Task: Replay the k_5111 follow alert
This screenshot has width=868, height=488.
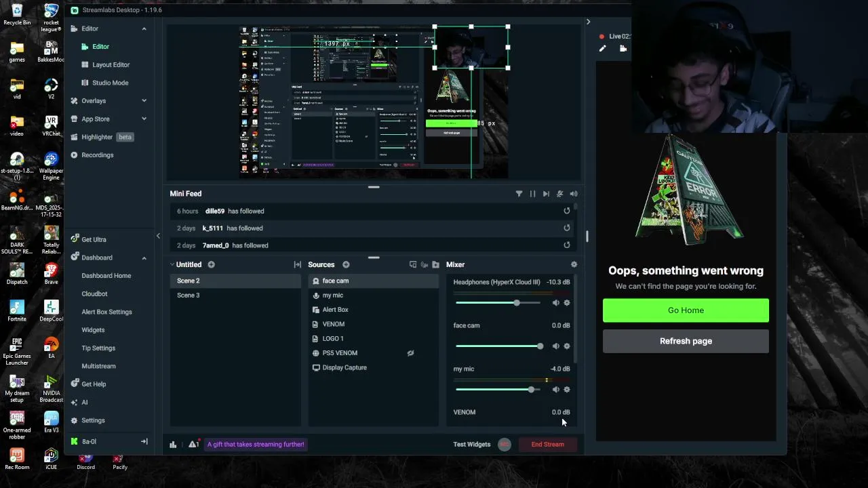Action: [x=567, y=228]
